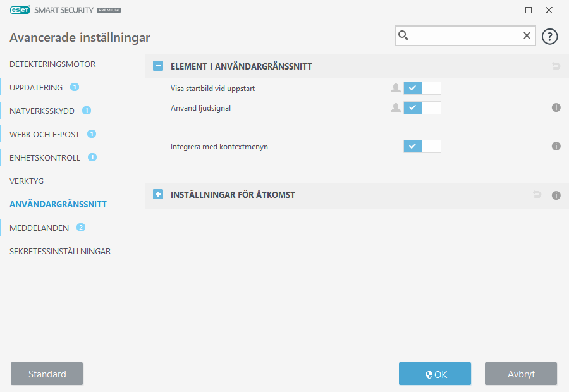
Task: Select Nätverksskydd in the sidebar
Action: tap(42, 111)
